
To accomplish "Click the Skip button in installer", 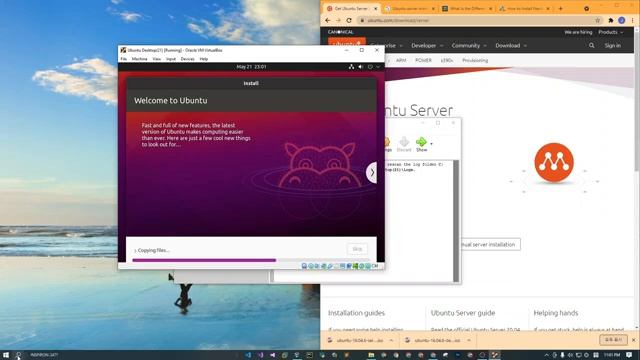I will [x=357, y=249].
